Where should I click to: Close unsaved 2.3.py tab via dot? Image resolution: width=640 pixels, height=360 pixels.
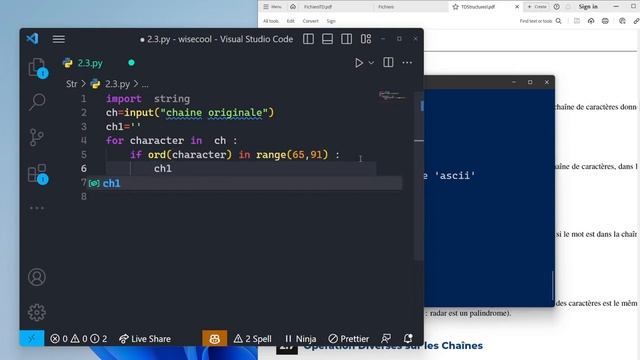(x=131, y=62)
